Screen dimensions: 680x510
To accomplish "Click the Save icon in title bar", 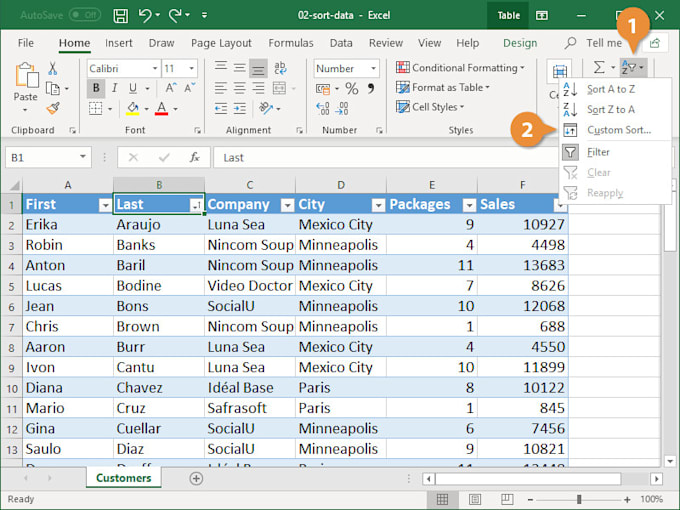I will click(x=121, y=16).
